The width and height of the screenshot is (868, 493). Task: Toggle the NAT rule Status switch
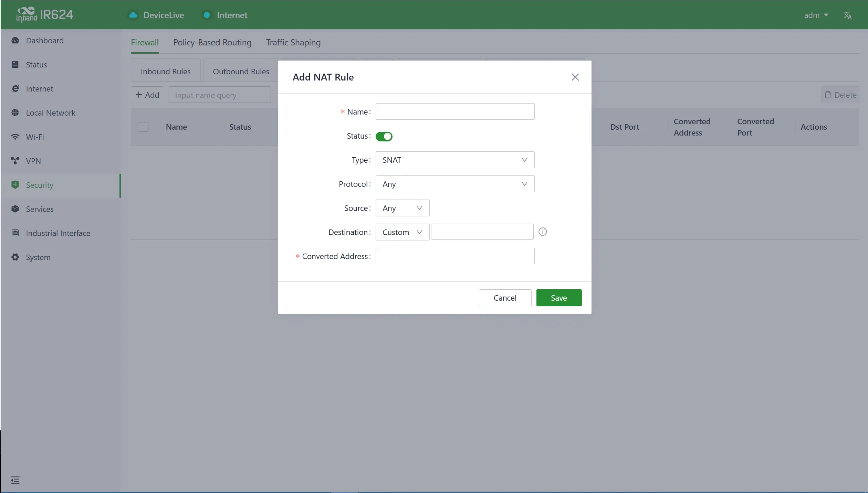tap(384, 137)
